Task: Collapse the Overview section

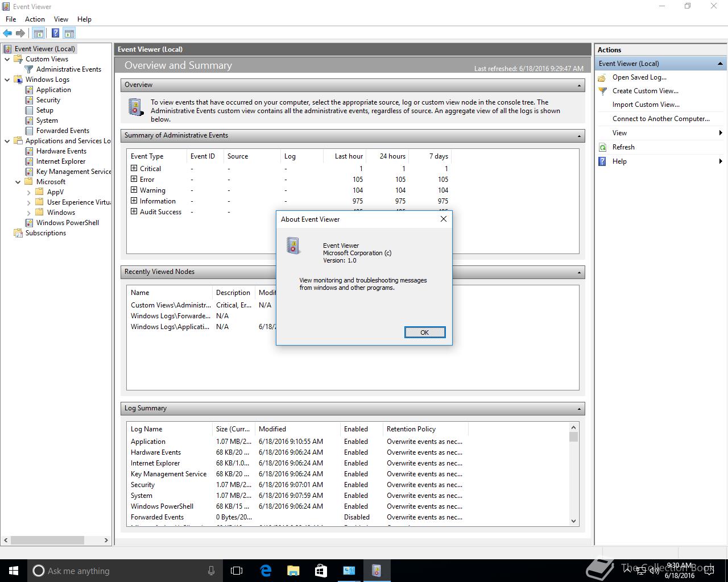Action: coord(579,85)
